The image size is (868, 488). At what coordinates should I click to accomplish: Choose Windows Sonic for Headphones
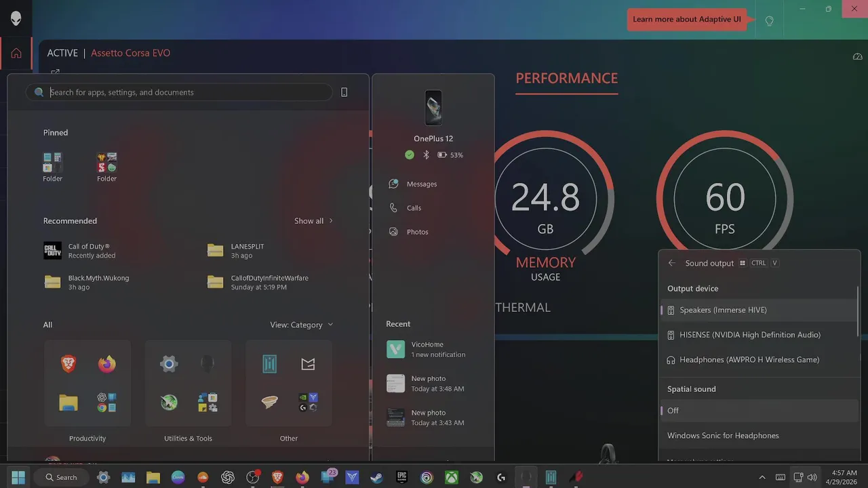[759, 436]
